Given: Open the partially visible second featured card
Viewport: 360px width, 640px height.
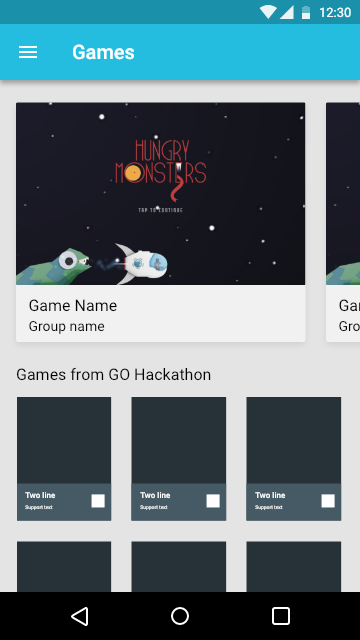Looking at the screenshot, I should [x=343, y=222].
